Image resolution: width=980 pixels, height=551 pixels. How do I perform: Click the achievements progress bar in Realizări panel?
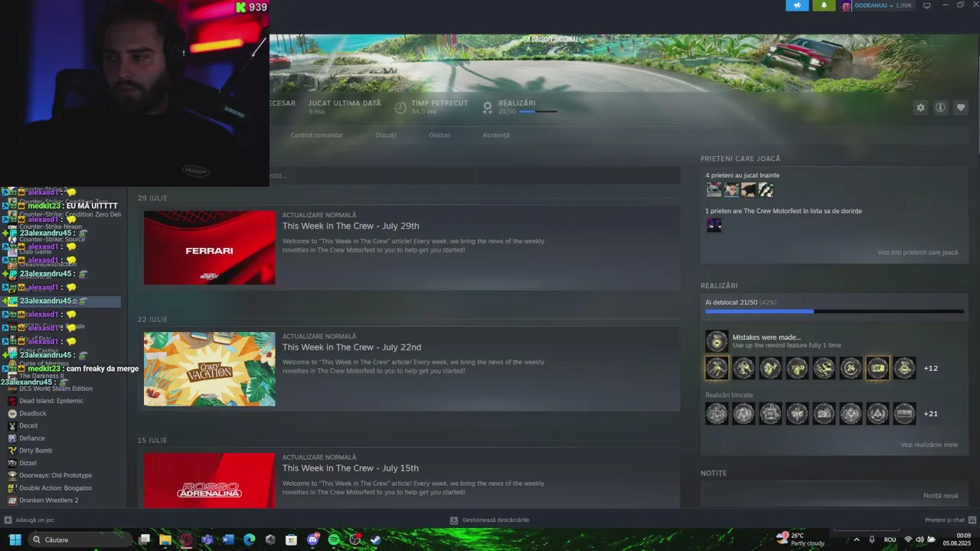835,311
